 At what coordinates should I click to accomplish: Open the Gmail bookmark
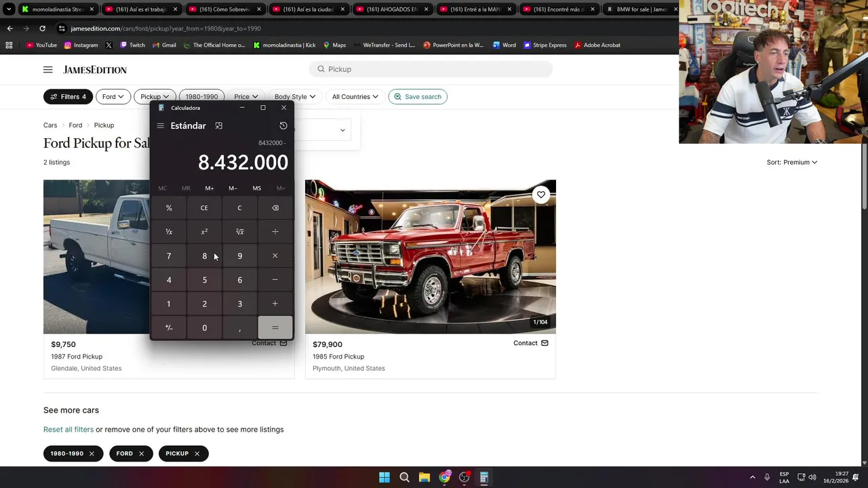click(164, 45)
